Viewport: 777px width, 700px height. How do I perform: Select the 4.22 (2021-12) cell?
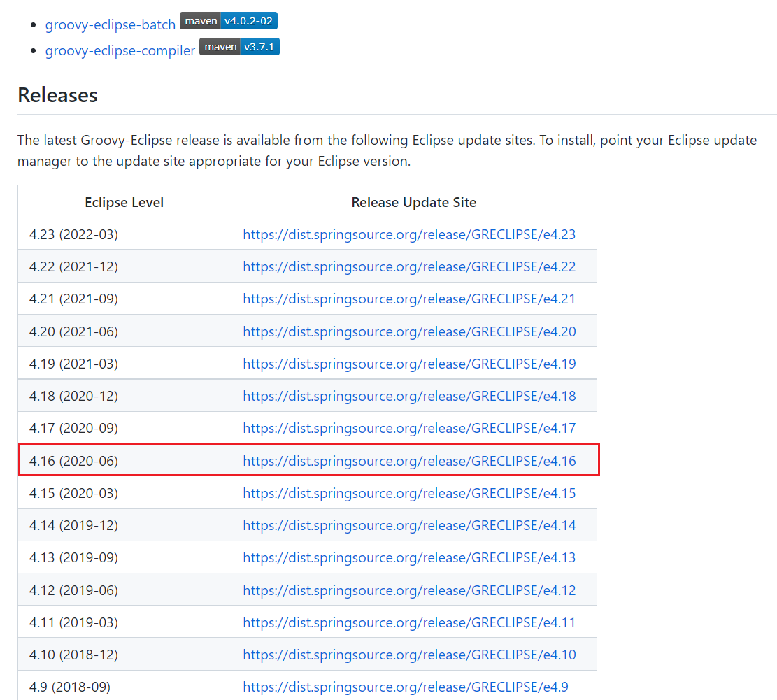(124, 266)
